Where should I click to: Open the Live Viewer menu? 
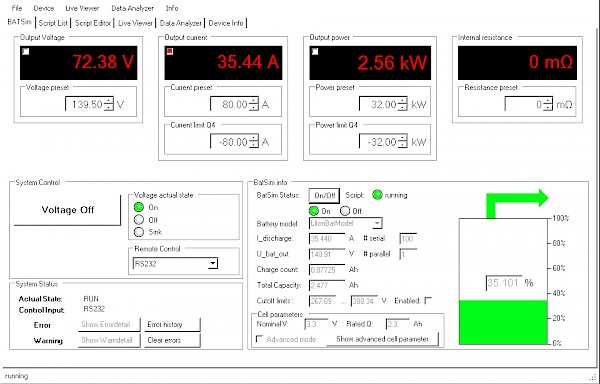pyautogui.click(x=82, y=8)
